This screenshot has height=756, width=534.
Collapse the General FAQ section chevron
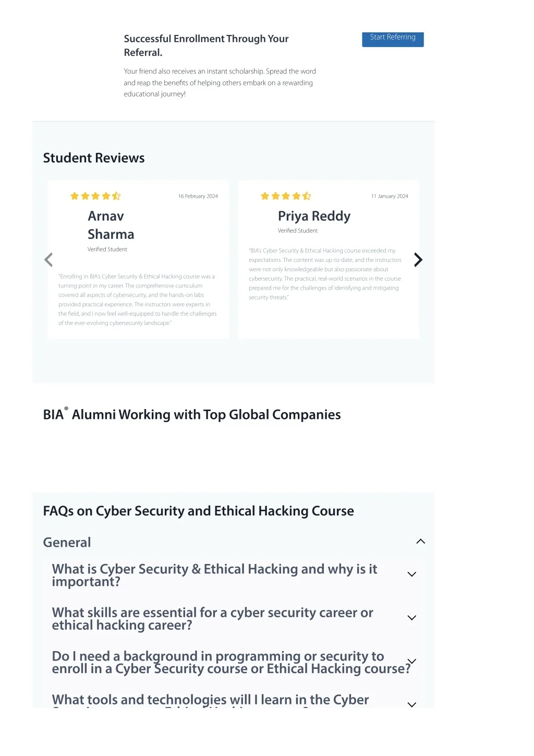click(421, 542)
